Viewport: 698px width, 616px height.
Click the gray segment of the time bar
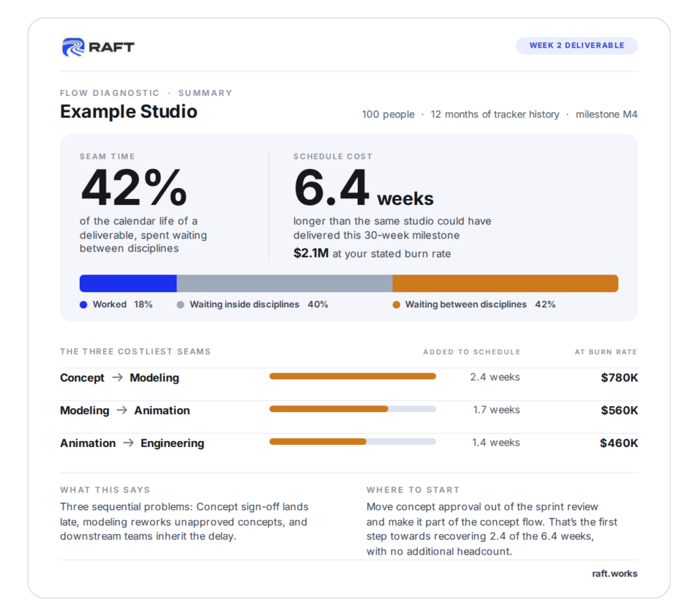284,283
